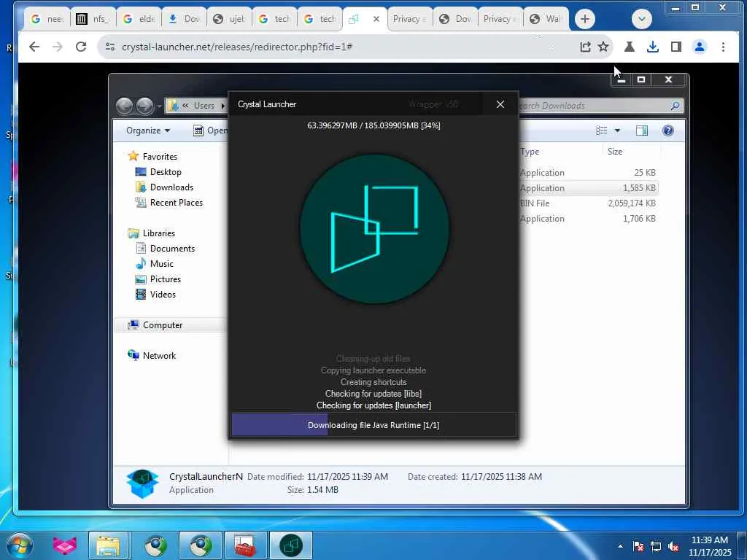Viewport: 747px width, 560px height.
Task: Show hidden system tray icons
Action: tap(620, 546)
